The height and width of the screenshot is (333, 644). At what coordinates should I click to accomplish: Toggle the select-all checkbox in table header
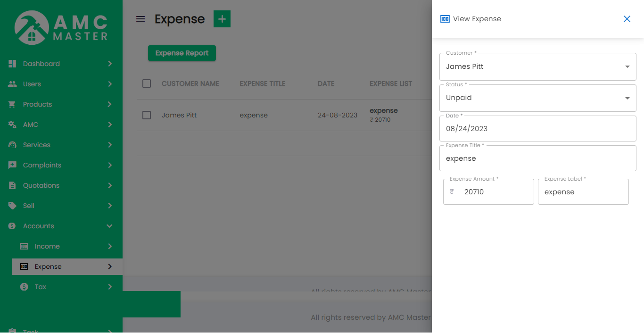pos(147,83)
